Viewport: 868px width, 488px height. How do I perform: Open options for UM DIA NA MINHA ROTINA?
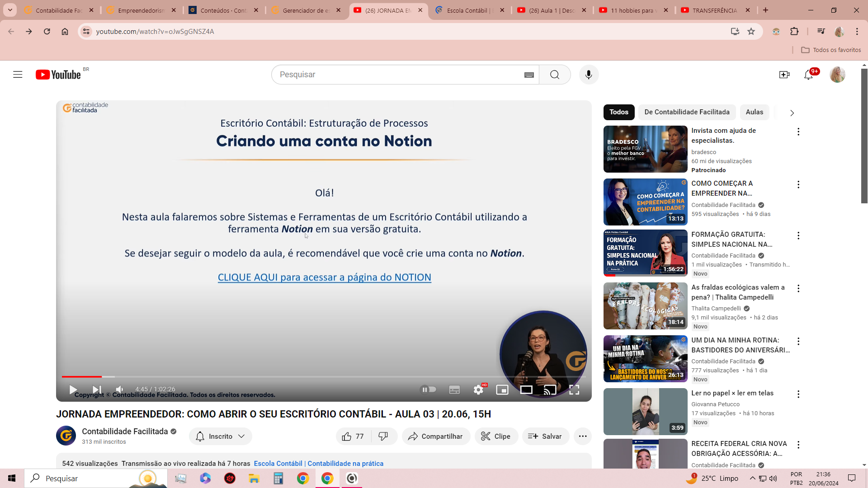pyautogui.click(x=798, y=341)
